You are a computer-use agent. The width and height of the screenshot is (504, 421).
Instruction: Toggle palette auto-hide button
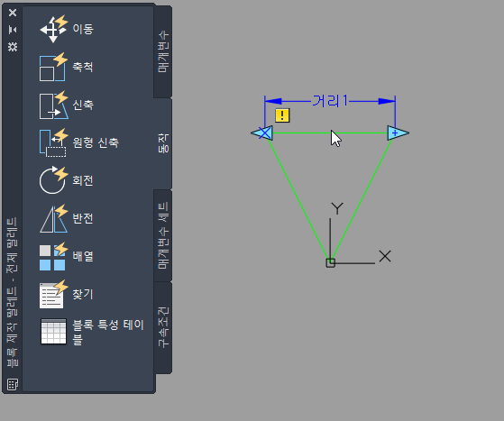(13, 30)
